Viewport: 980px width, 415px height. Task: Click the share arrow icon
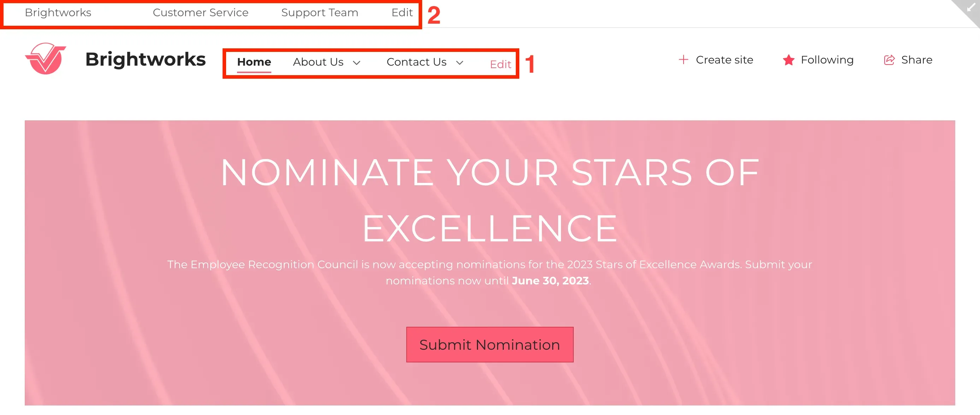click(x=889, y=60)
